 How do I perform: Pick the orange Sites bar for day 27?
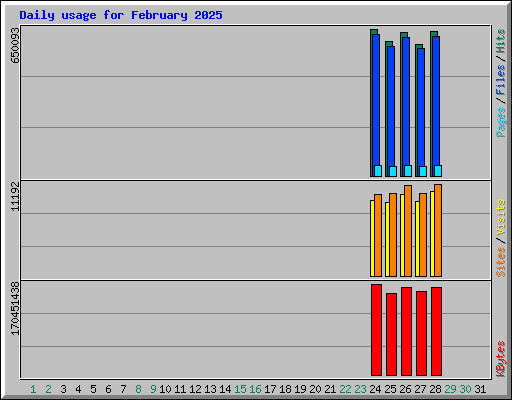coord(423,235)
